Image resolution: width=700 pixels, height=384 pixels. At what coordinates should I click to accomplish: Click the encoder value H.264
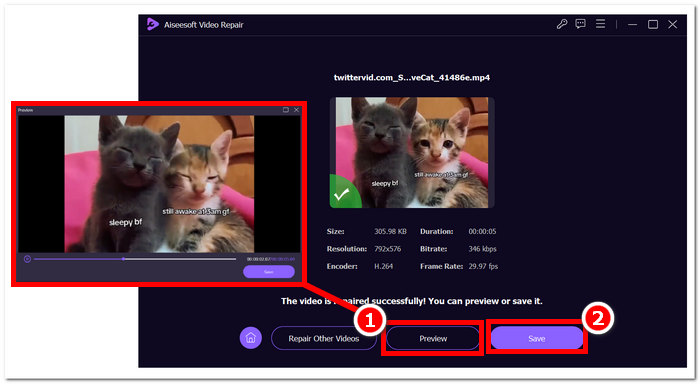(383, 266)
